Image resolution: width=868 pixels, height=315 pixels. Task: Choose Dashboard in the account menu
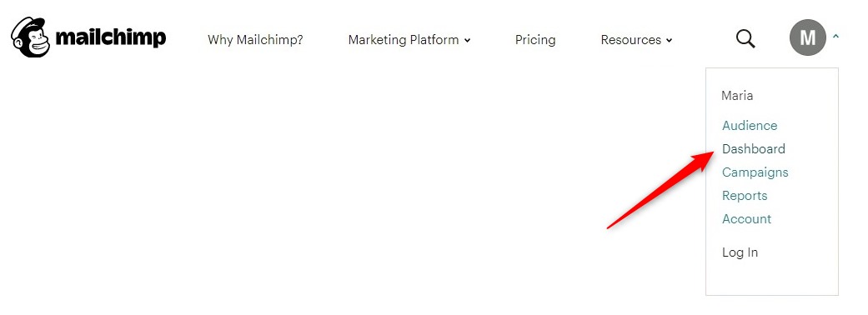[754, 149]
